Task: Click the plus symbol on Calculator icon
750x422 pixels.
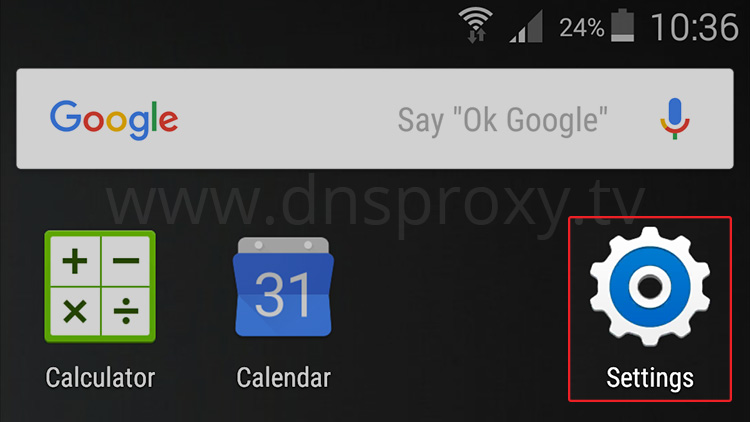Action: point(75,261)
